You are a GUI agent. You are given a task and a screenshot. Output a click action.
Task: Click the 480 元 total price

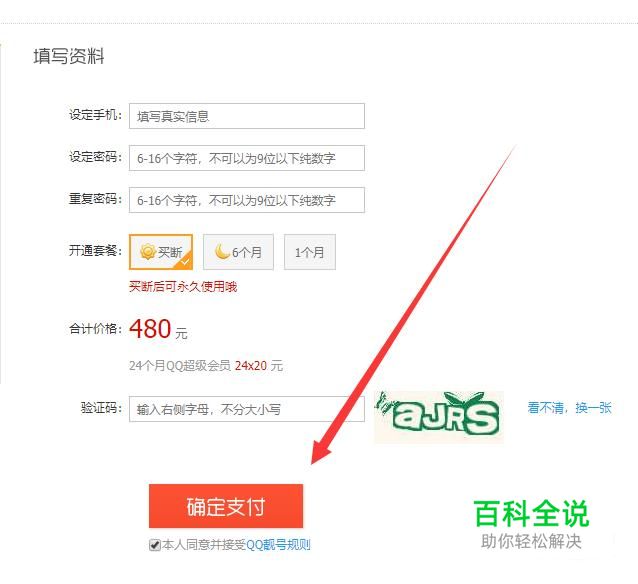pyautogui.click(x=158, y=329)
